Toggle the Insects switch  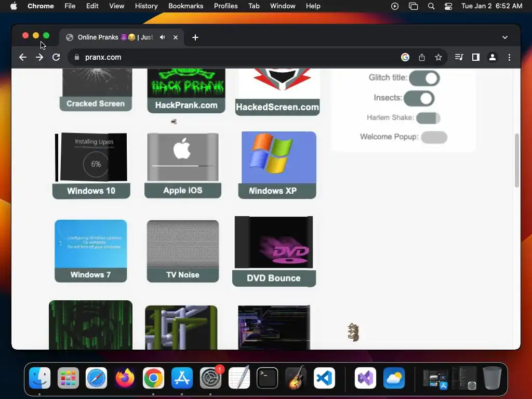coord(419,99)
